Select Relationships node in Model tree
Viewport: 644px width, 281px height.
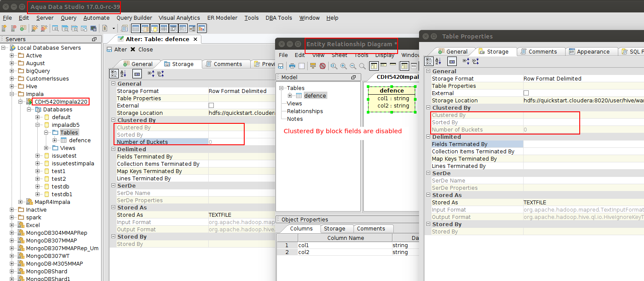pyautogui.click(x=305, y=111)
